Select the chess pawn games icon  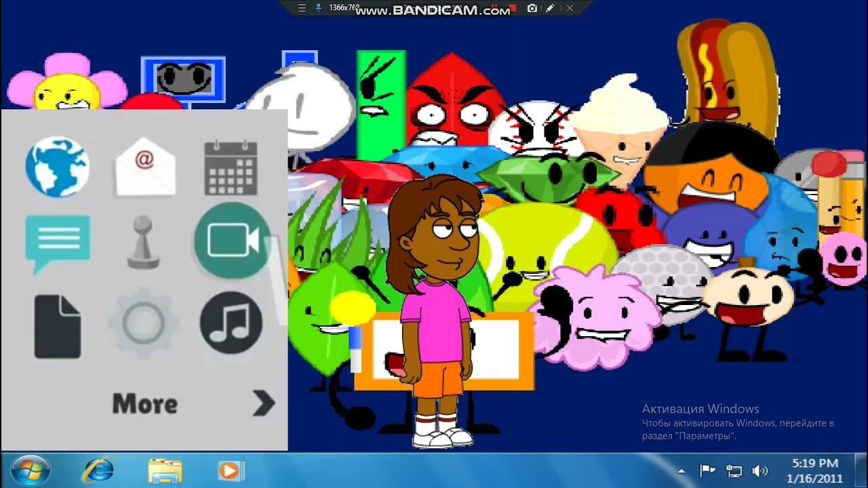(x=143, y=242)
